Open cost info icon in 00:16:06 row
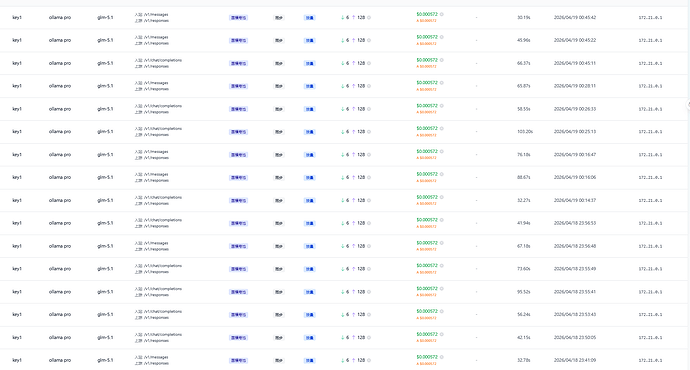690x370 pixels. point(441,175)
